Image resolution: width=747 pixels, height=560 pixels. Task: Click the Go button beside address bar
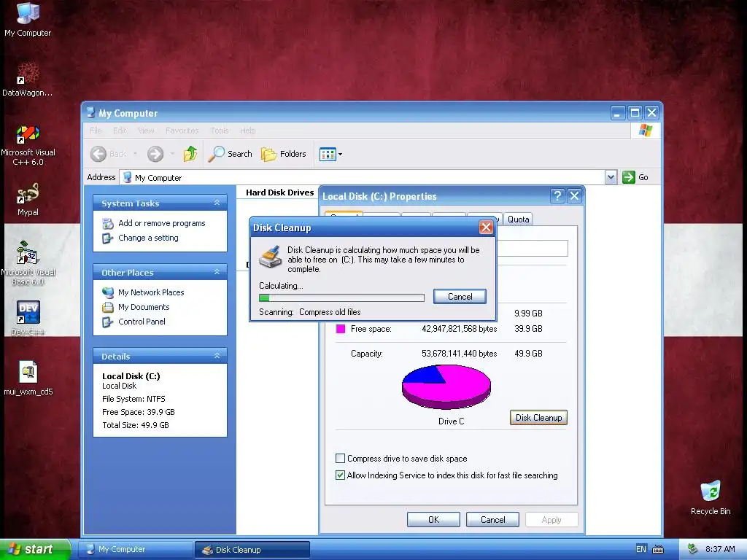click(635, 177)
